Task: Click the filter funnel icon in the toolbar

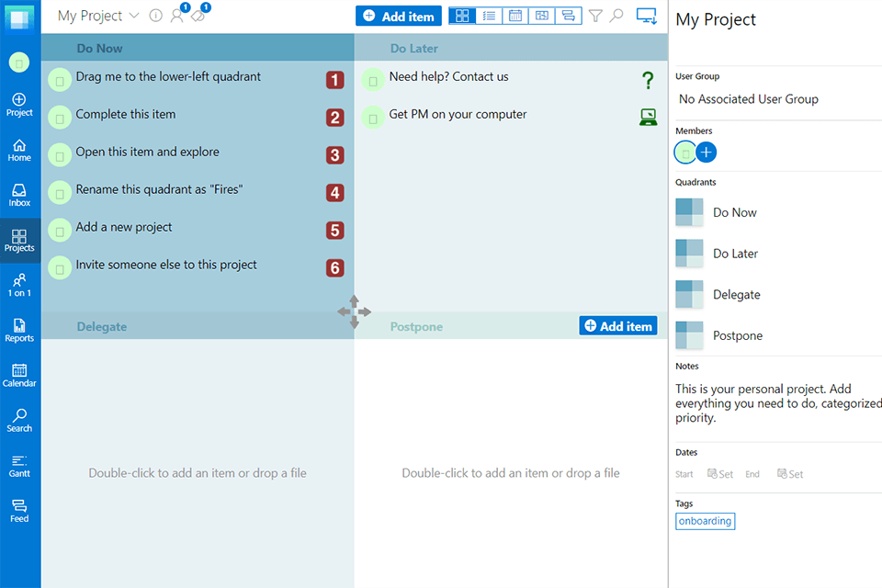Action: coord(595,16)
